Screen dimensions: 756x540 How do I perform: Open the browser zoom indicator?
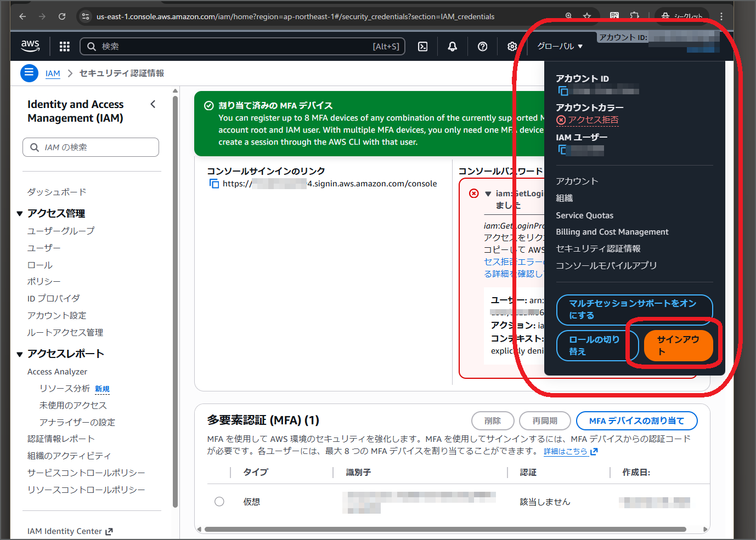pyautogui.click(x=569, y=16)
